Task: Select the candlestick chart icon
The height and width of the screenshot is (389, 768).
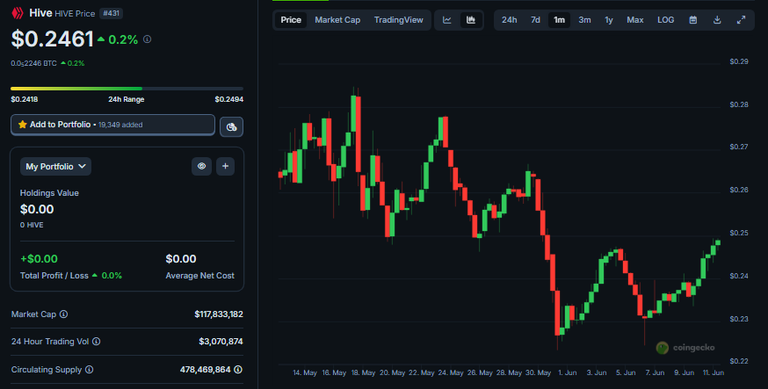Action: pyautogui.click(x=471, y=20)
